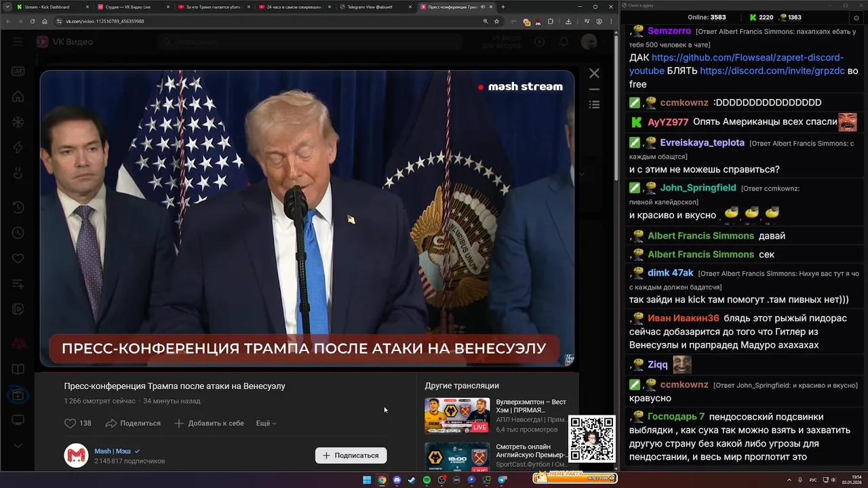Close the video overlay with the X icon
868x488 pixels.
tap(594, 73)
